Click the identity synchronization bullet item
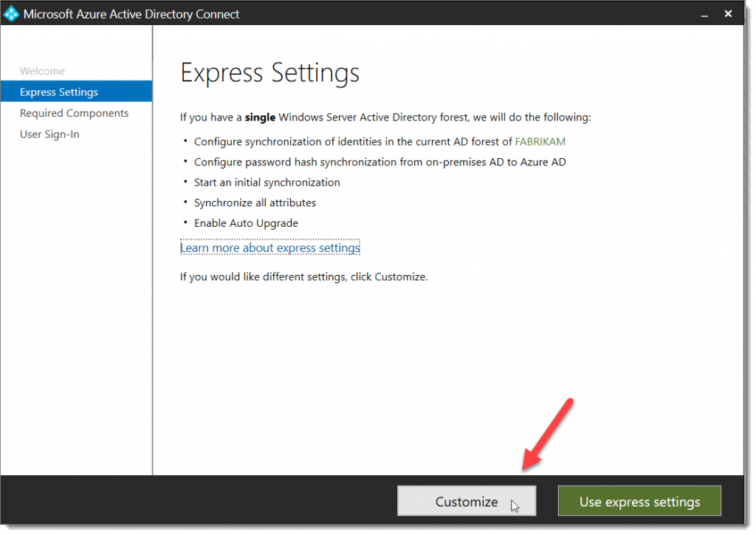The width and height of the screenshot is (756, 535). [x=379, y=141]
